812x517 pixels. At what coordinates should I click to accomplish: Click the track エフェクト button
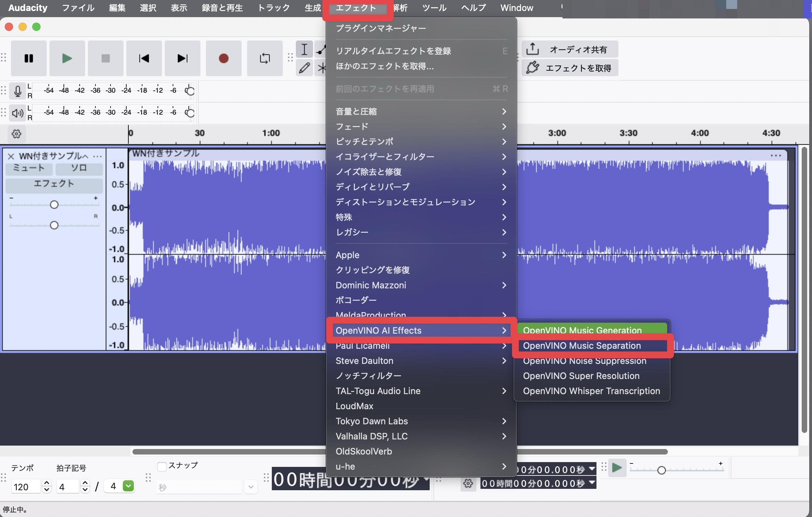coord(54,184)
